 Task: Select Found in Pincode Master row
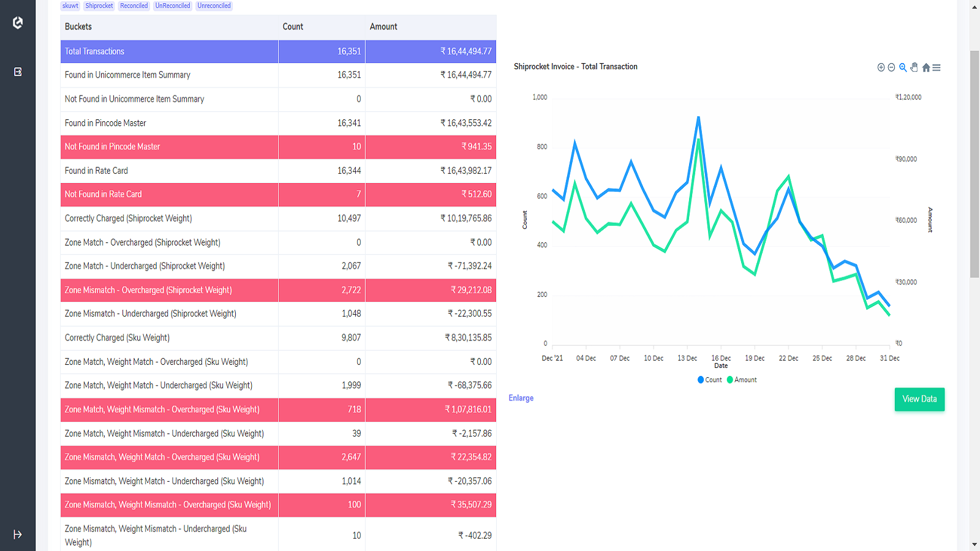point(278,123)
